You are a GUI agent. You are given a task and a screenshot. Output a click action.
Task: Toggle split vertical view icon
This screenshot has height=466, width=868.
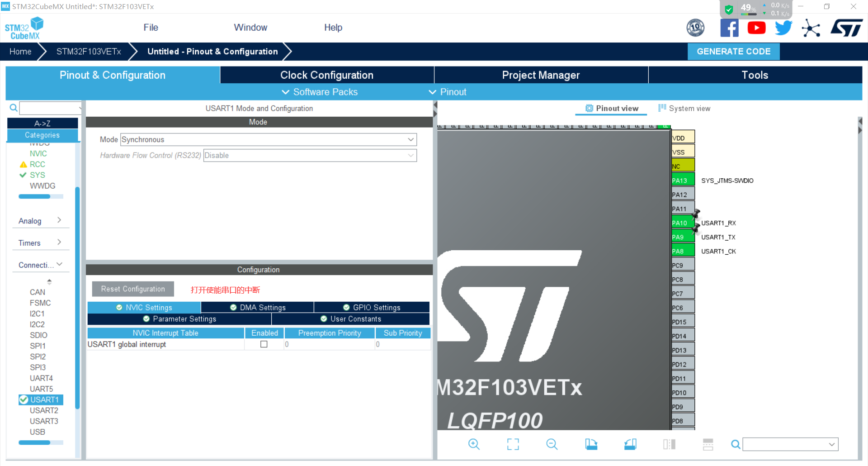(669, 444)
